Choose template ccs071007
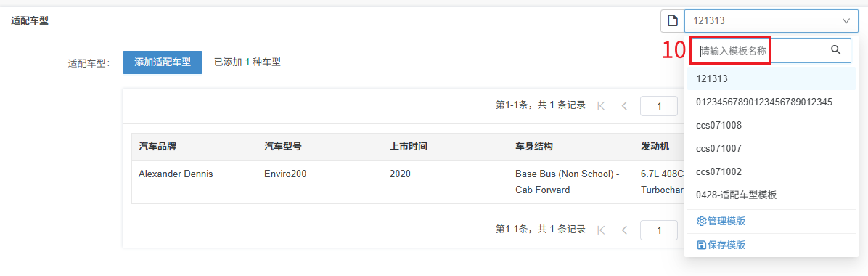Image resolution: width=868 pixels, height=276 pixels. [771, 148]
